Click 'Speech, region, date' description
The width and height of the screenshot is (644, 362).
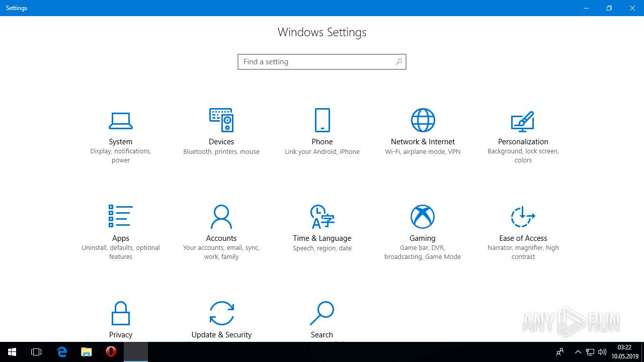322,248
